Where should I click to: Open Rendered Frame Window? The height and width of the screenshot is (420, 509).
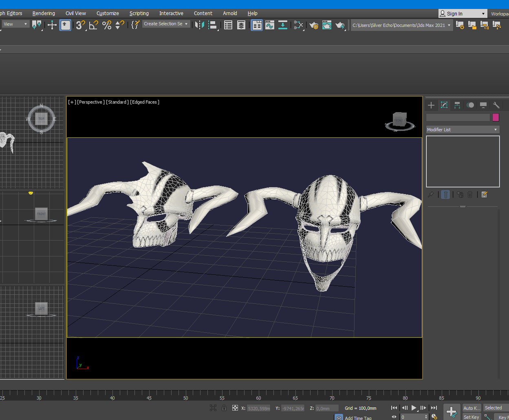(327, 25)
